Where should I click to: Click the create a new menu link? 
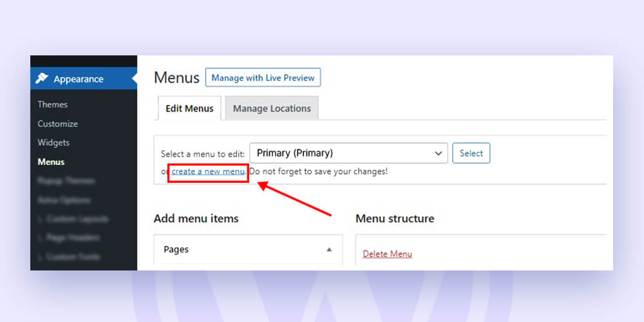pos(208,171)
